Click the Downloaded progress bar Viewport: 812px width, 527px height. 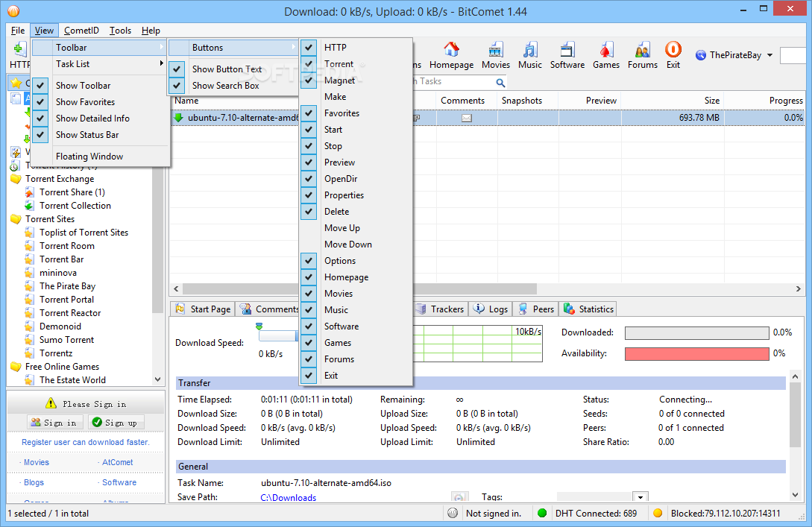(697, 333)
